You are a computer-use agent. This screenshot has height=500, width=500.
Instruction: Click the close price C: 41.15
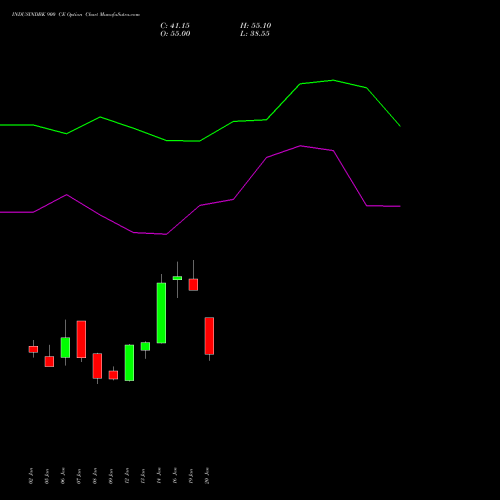[175, 26]
